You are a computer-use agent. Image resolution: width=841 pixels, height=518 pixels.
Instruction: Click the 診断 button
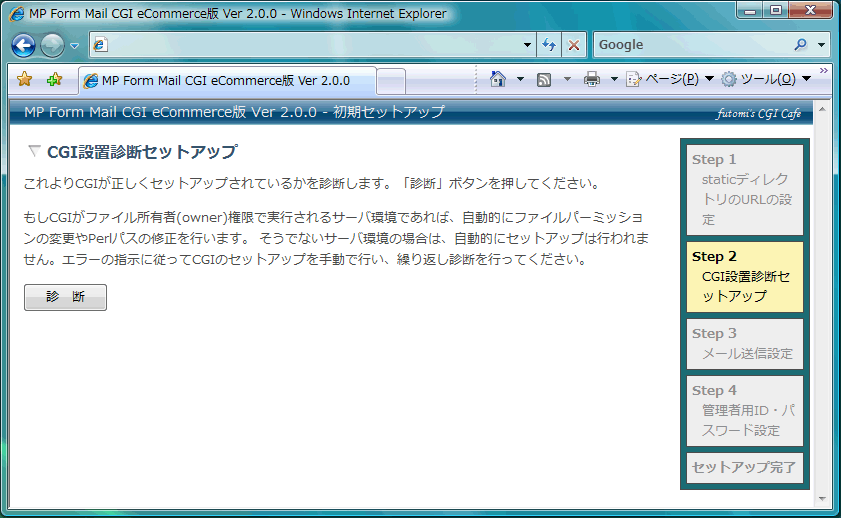pyautogui.click(x=65, y=297)
